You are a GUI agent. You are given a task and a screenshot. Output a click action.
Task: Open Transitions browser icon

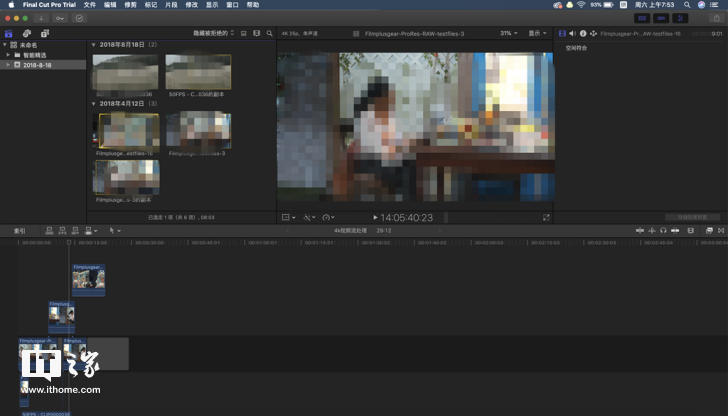pos(721,231)
